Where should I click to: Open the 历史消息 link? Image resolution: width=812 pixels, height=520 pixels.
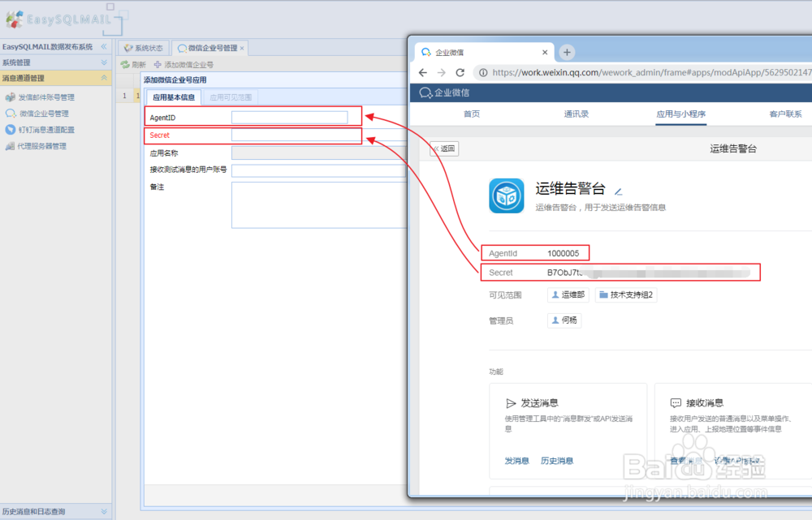[x=557, y=461]
